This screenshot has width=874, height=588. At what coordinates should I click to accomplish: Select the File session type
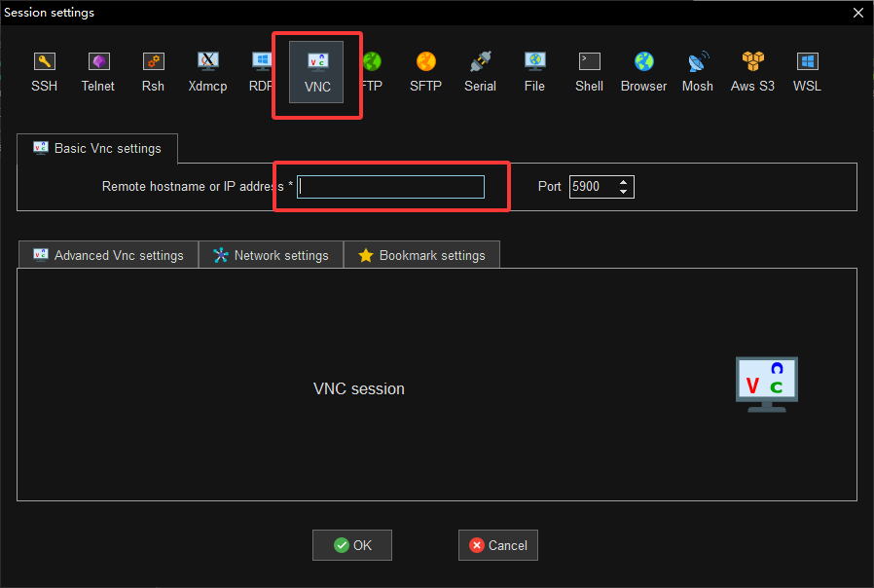click(534, 72)
